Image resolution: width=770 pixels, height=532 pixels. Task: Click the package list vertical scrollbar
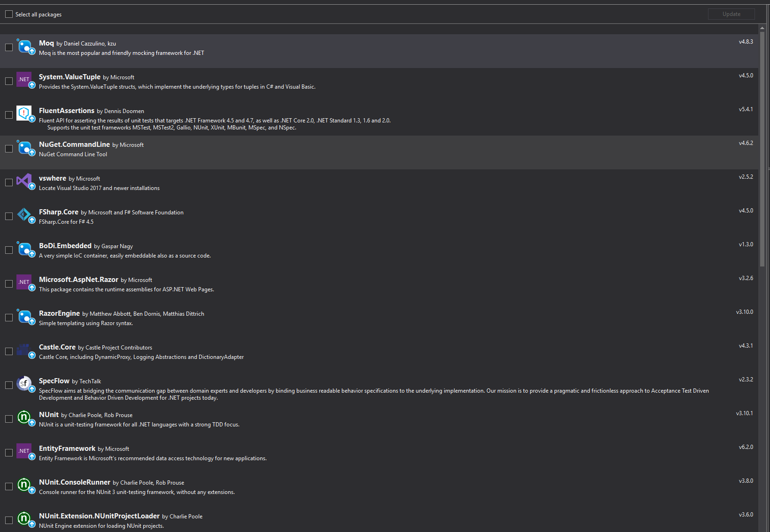coord(762,149)
